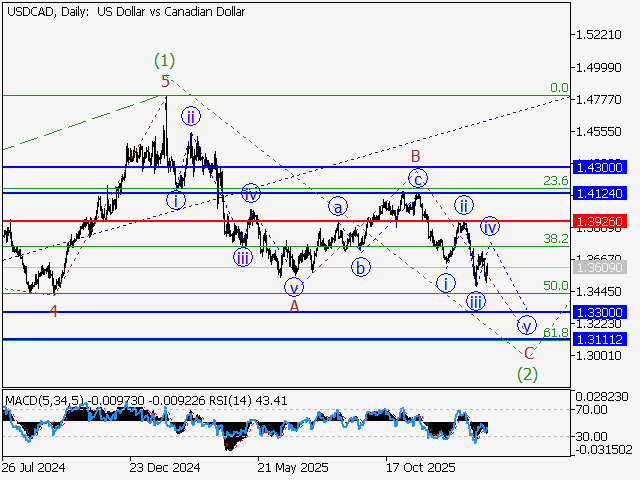Click the 1.31112 price level tag
This screenshot has height=480, width=640.
pyautogui.click(x=600, y=340)
